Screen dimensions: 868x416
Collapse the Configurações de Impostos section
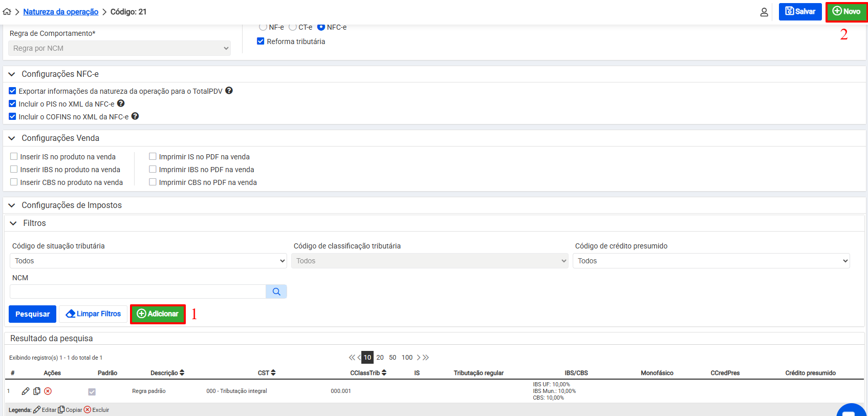(x=12, y=205)
